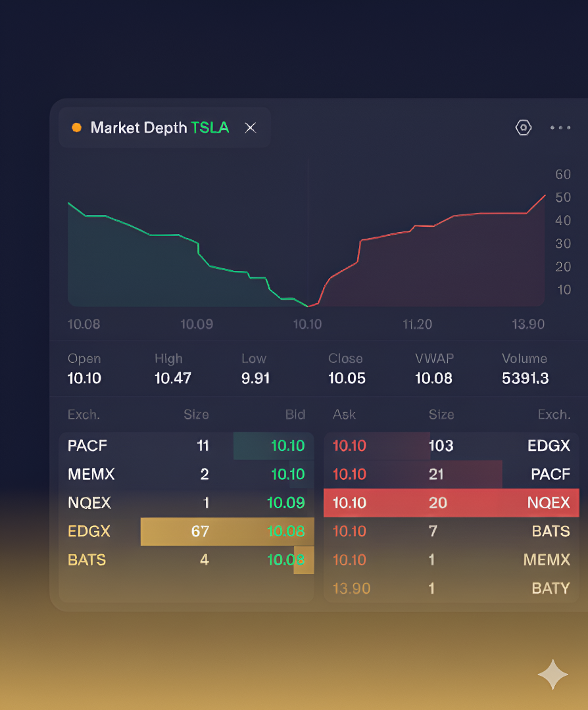The height and width of the screenshot is (710, 588).
Task: Select the TSLA ticker label
Action: pyautogui.click(x=210, y=128)
